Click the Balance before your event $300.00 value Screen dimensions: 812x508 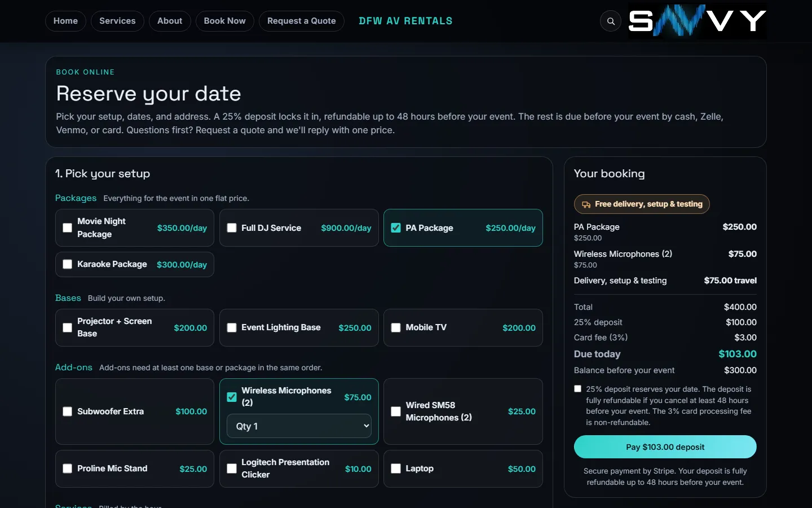[740, 370]
